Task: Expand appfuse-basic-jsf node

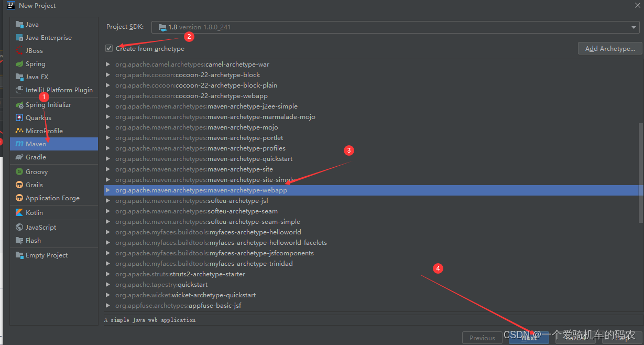Action: [108, 306]
